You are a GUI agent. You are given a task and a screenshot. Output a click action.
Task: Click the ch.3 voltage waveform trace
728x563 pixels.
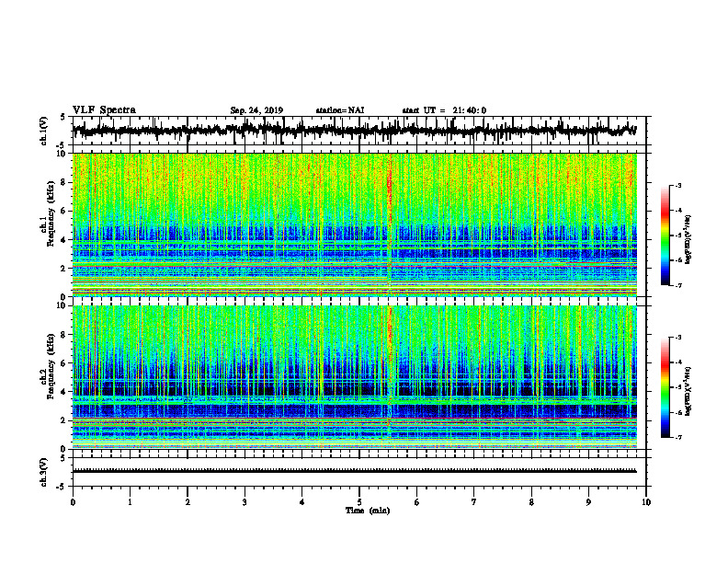pyautogui.click(x=354, y=471)
